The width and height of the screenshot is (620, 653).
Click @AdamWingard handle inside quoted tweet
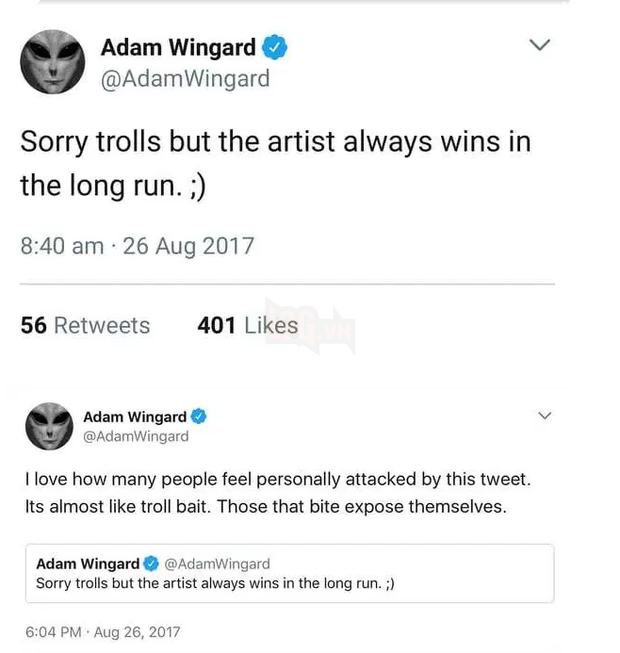tap(217, 564)
